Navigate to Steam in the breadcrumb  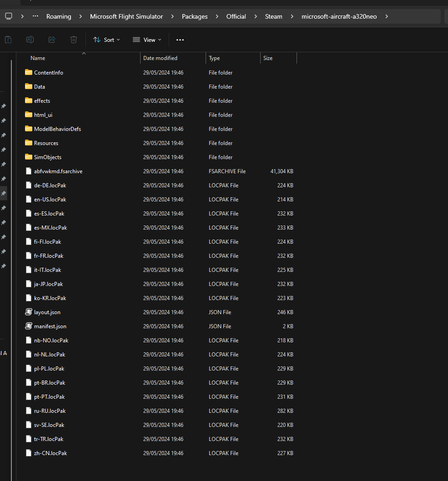(x=273, y=16)
